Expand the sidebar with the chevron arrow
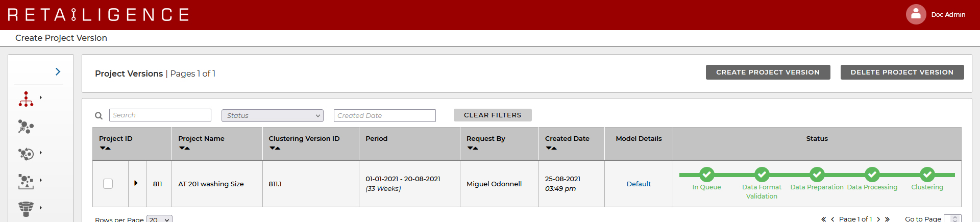This screenshot has height=222, width=980. click(x=58, y=72)
